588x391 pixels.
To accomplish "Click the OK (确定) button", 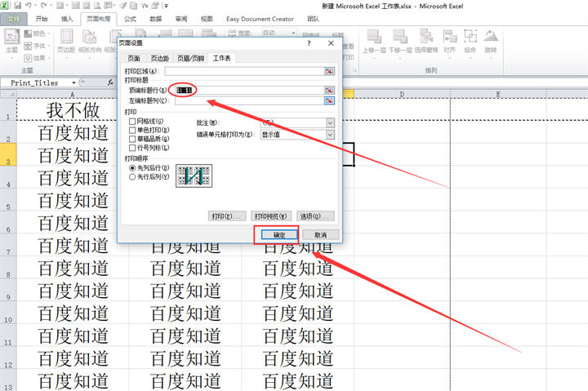I will (279, 235).
